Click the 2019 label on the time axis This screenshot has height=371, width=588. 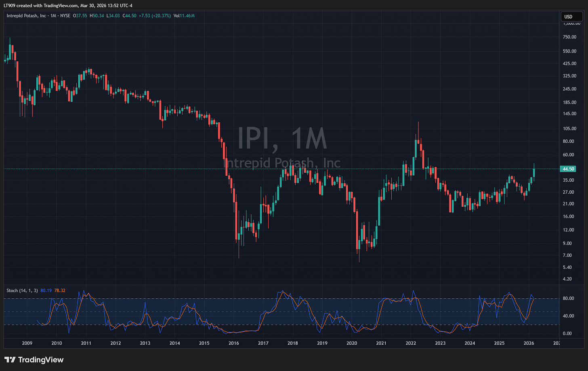[x=322, y=343]
